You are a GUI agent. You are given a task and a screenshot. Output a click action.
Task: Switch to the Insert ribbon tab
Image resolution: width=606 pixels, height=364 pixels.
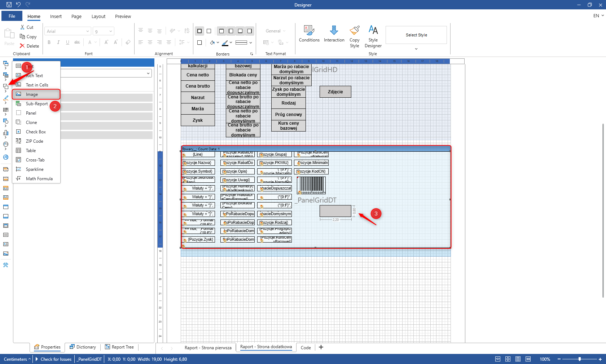coord(56,17)
